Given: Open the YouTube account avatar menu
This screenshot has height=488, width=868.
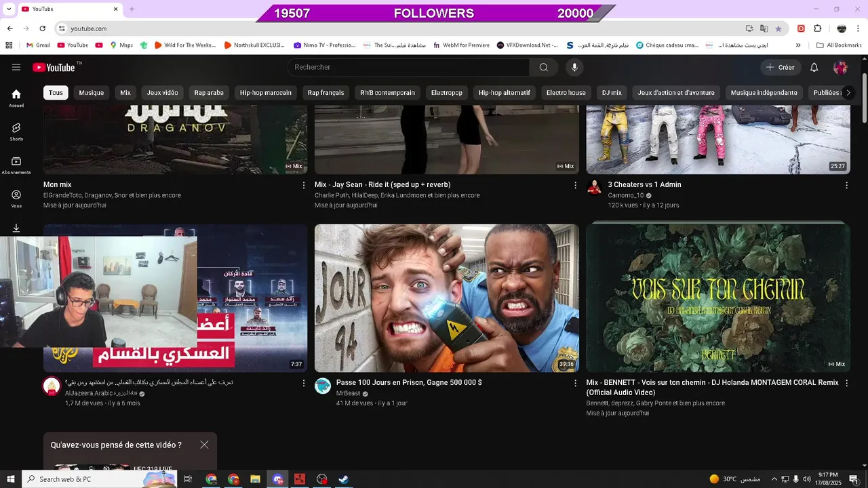Looking at the screenshot, I should tap(840, 67).
